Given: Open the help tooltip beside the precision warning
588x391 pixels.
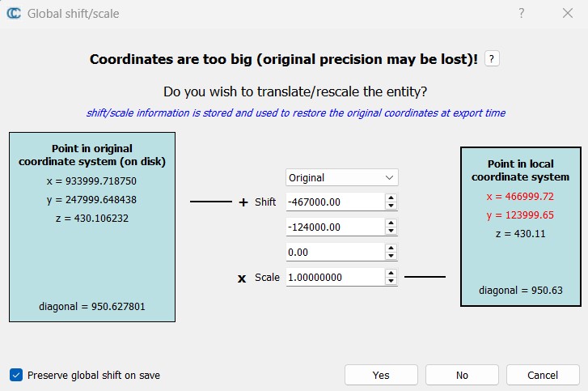Looking at the screenshot, I should coord(492,59).
